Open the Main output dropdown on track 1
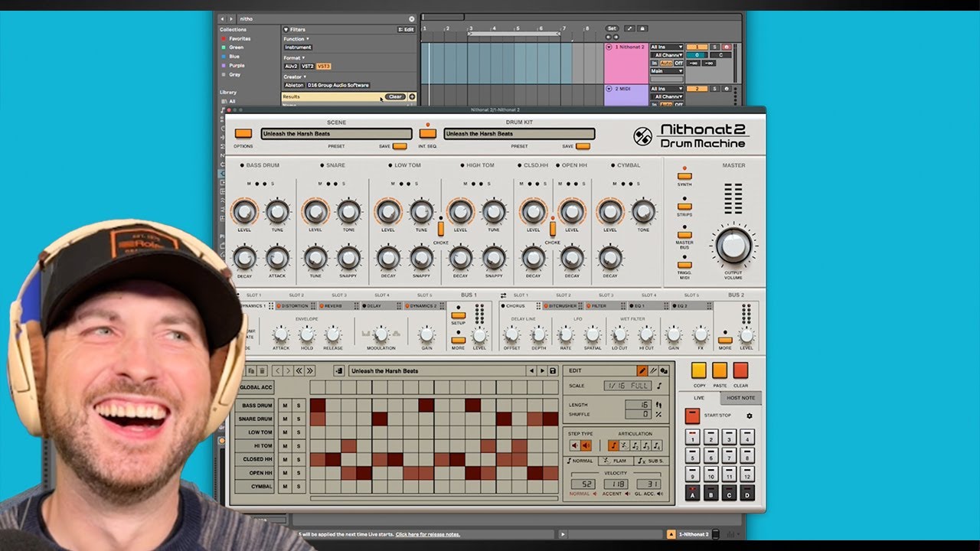Screen dimensions: 980x551 (666, 71)
